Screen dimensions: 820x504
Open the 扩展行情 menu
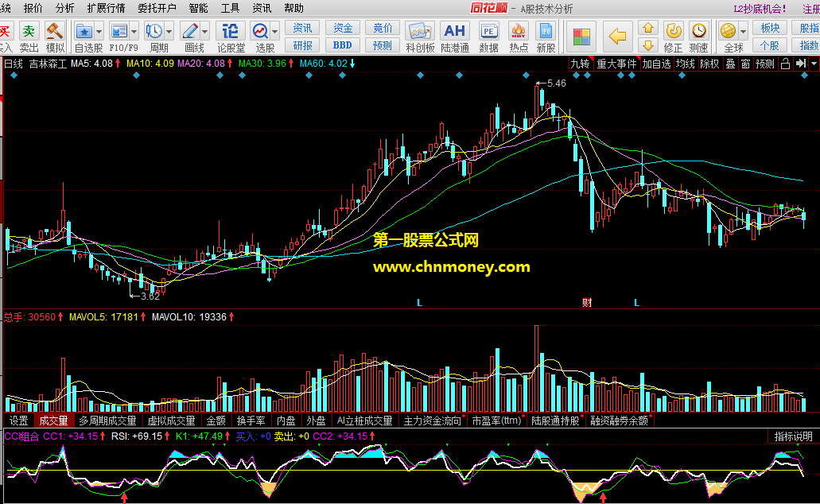(106, 9)
